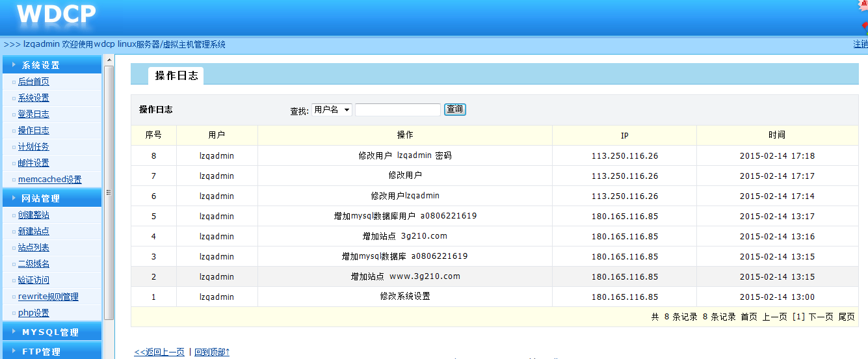This screenshot has height=359, width=868.
Task: Open php设置 in the sidebar
Action: pos(33,313)
